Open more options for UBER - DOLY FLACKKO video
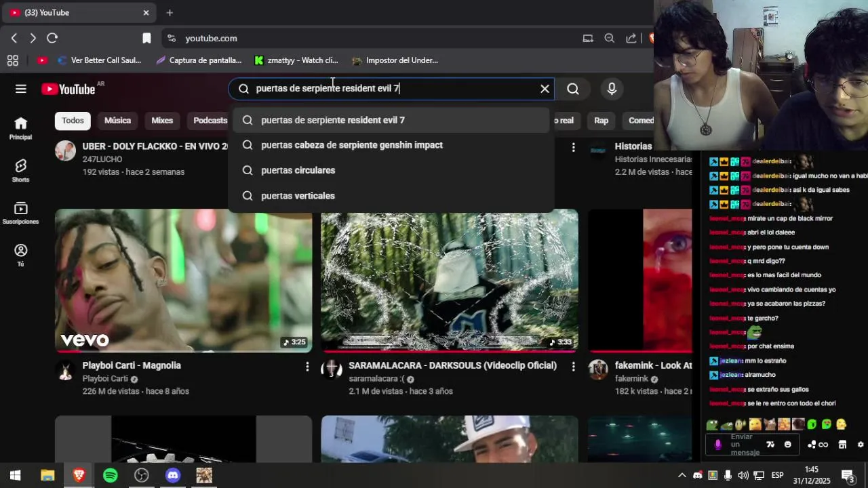The image size is (868, 488). pos(574,147)
